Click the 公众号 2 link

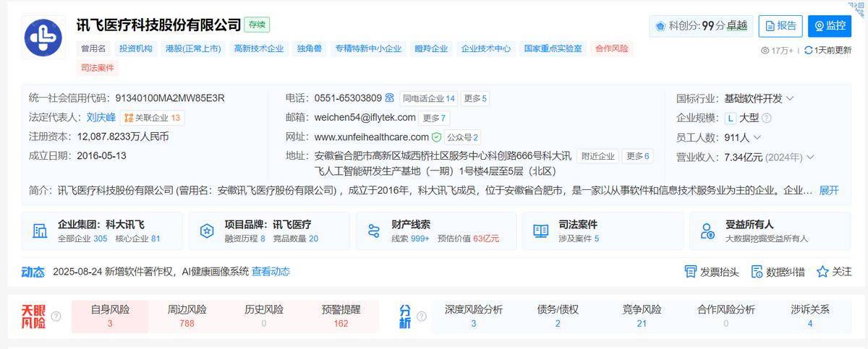click(x=462, y=137)
